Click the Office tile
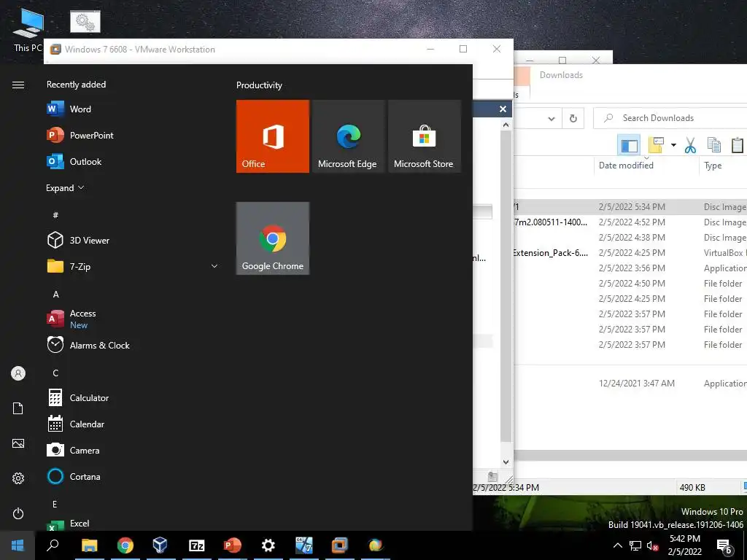747x560 pixels. click(x=273, y=136)
